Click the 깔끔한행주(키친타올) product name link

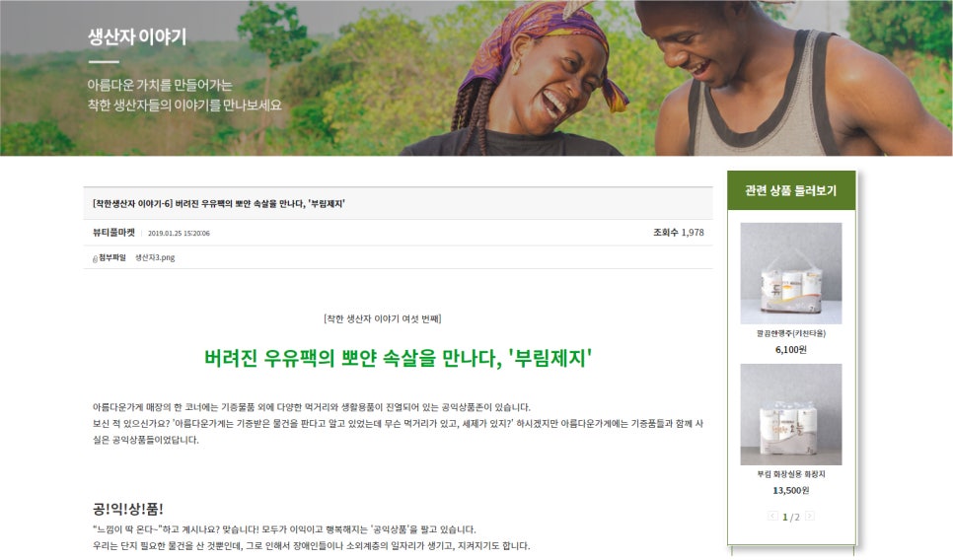tap(791, 333)
